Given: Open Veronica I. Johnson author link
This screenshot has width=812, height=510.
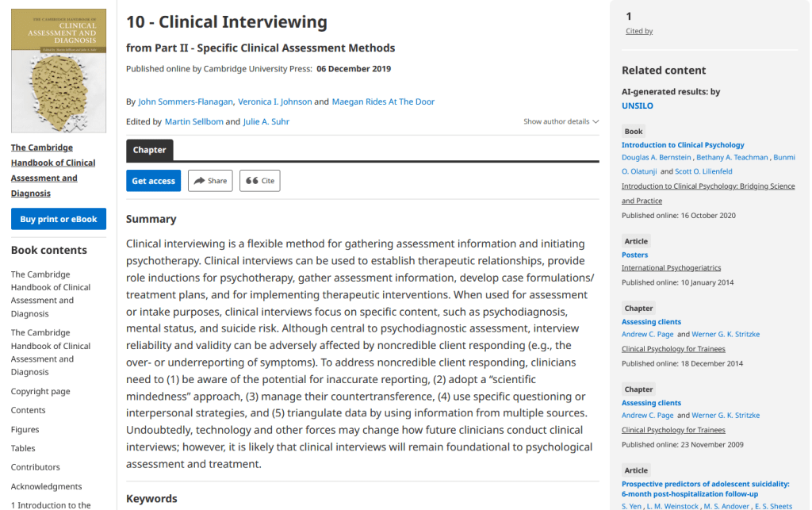Looking at the screenshot, I should tap(274, 102).
